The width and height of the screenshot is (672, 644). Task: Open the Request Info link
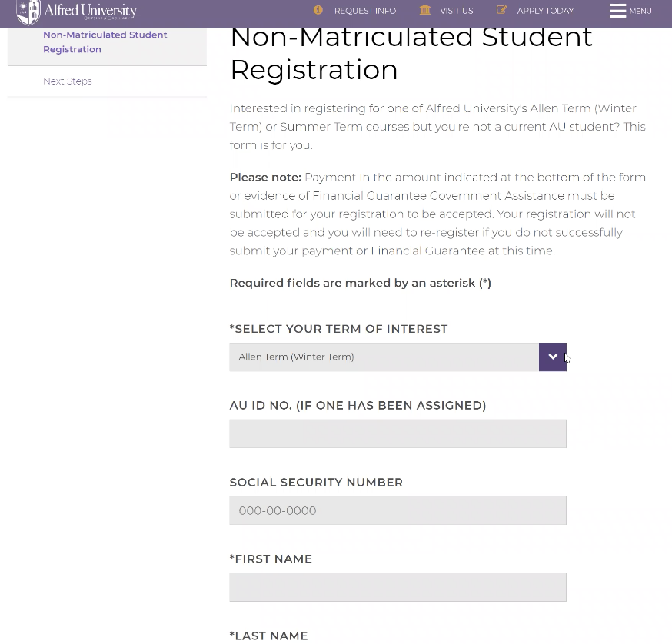click(x=364, y=11)
